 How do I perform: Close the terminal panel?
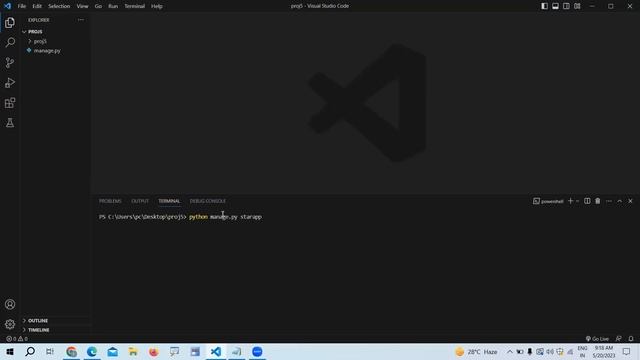(x=630, y=201)
